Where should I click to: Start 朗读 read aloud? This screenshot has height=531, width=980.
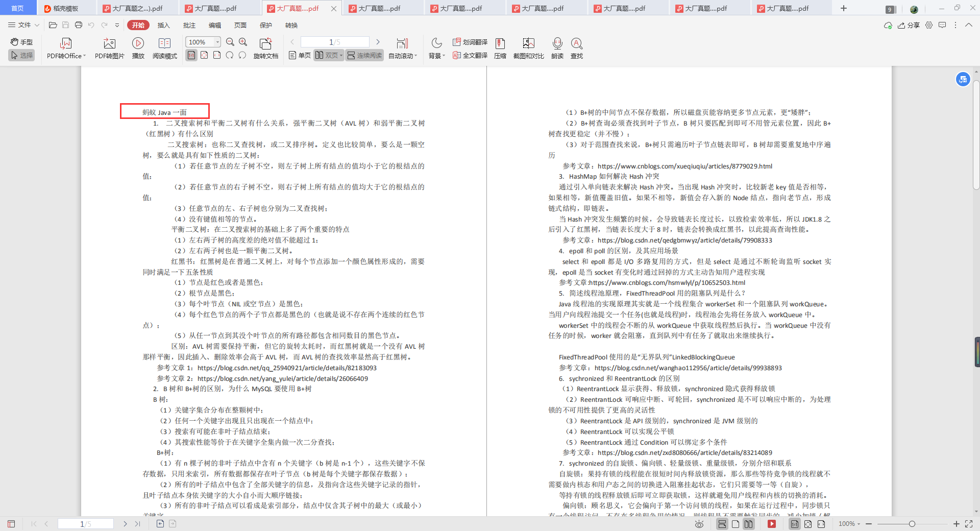[x=557, y=49]
